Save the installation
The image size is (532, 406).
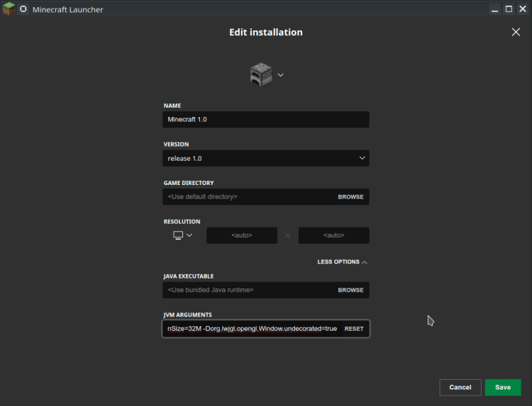pyautogui.click(x=503, y=388)
